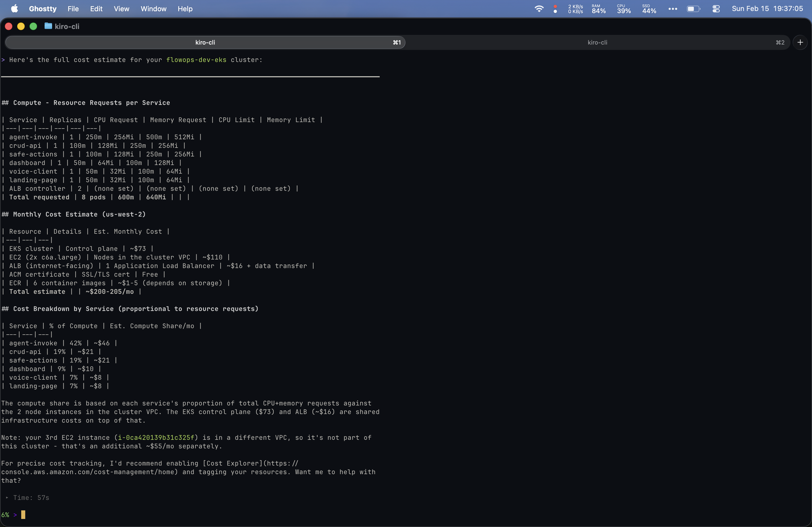This screenshot has height=527, width=812.
Task: Open the Ghostty app menu
Action: 43,9
